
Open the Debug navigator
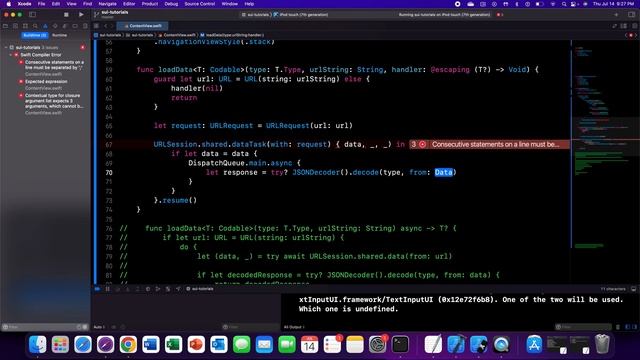pos(65,26)
